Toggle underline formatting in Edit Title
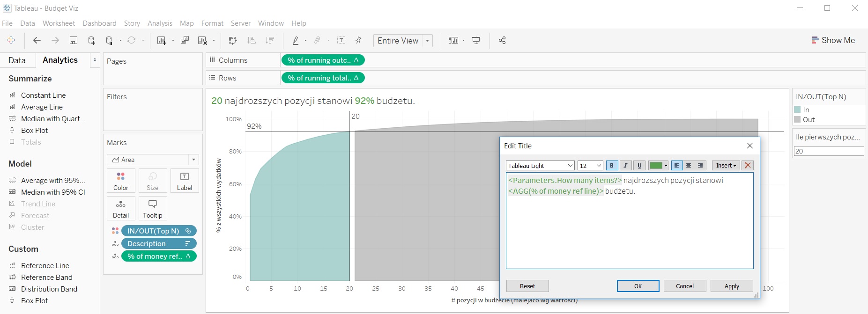 coord(639,166)
